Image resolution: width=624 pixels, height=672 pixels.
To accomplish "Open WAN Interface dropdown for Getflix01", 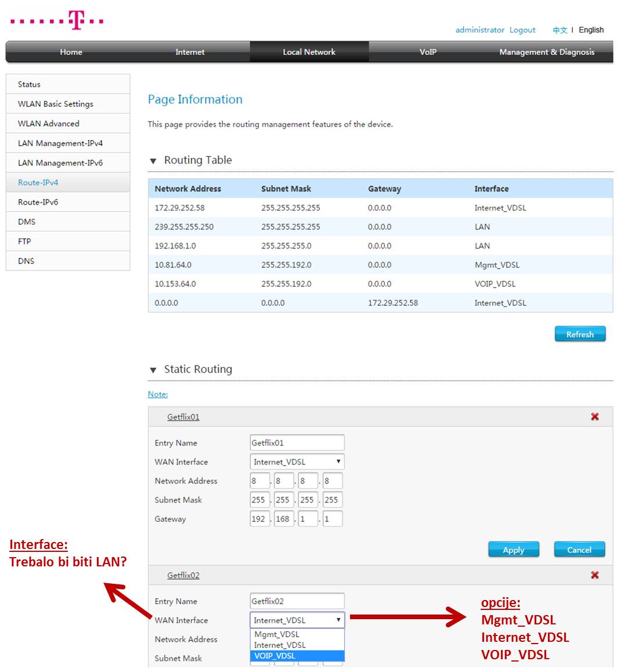I will point(297,462).
